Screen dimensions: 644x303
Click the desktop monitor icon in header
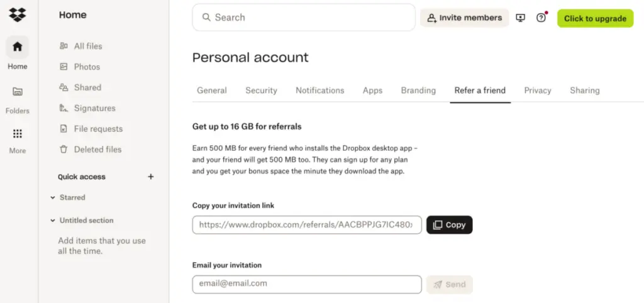520,18
